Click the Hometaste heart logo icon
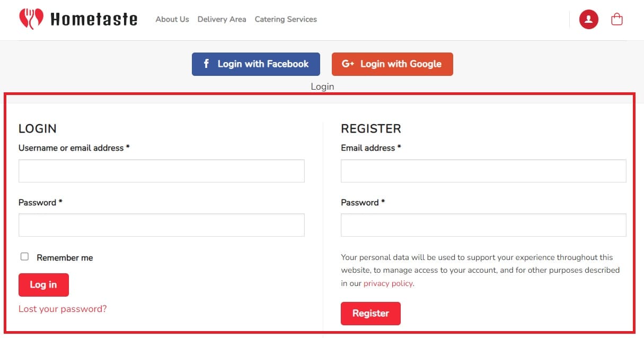Screen dimensions: 644x338 [31, 19]
